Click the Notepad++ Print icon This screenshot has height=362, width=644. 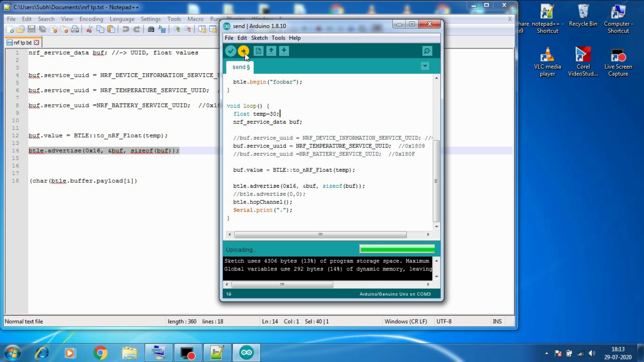click(x=75, y=29)
